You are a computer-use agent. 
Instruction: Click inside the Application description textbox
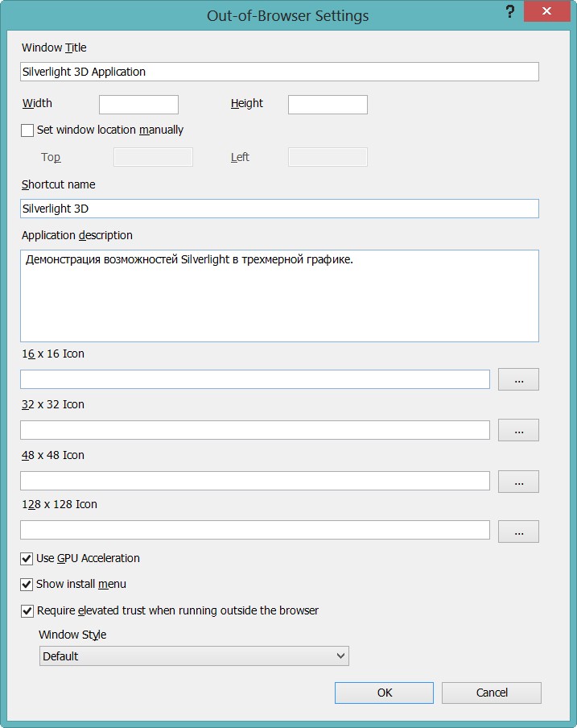280,296
